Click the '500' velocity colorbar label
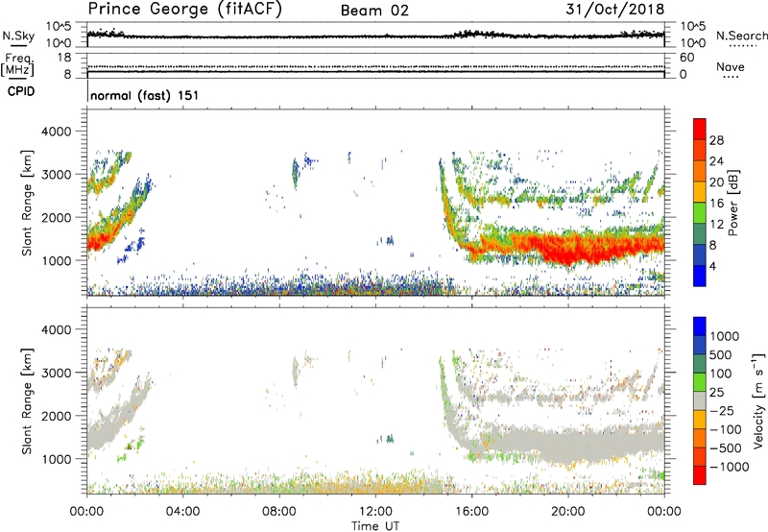 (721, 355)
